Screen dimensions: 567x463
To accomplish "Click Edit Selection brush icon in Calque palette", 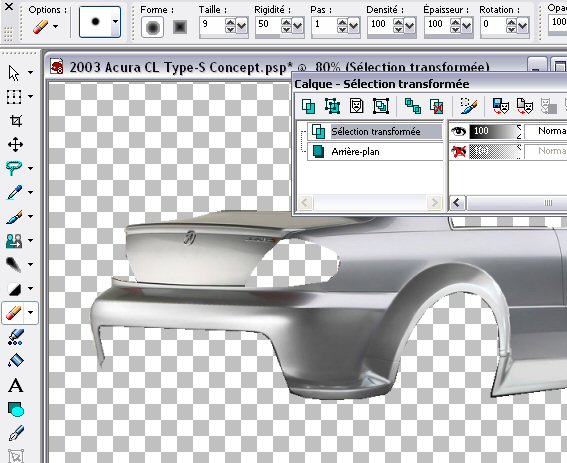I will (x=469, y=106).
